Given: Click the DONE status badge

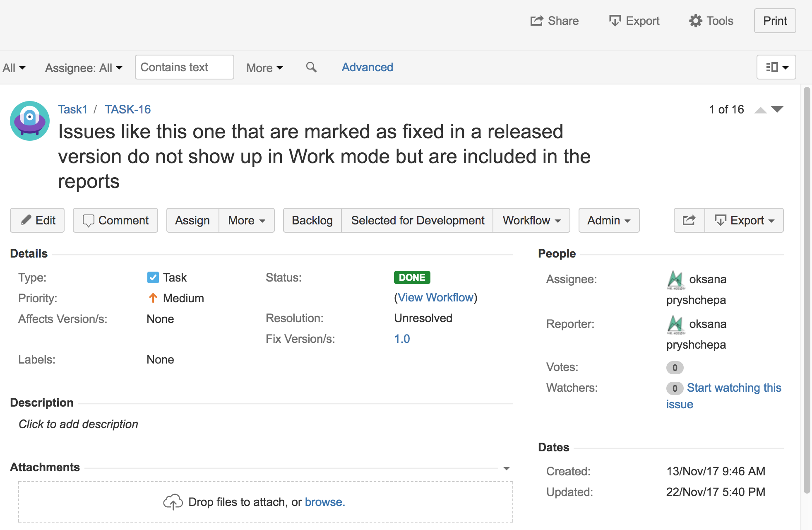Looking at the screenshot, I should click(x=412, y=277).
